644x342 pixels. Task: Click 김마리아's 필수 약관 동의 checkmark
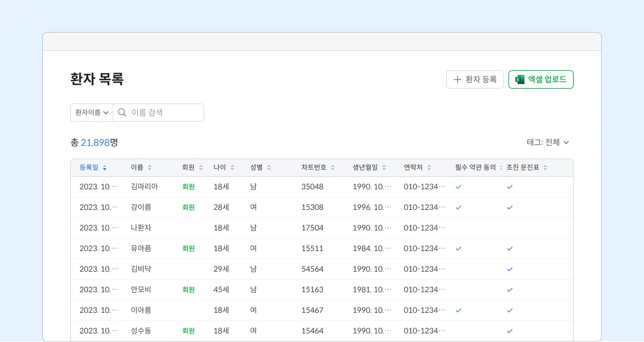point(458,187)
